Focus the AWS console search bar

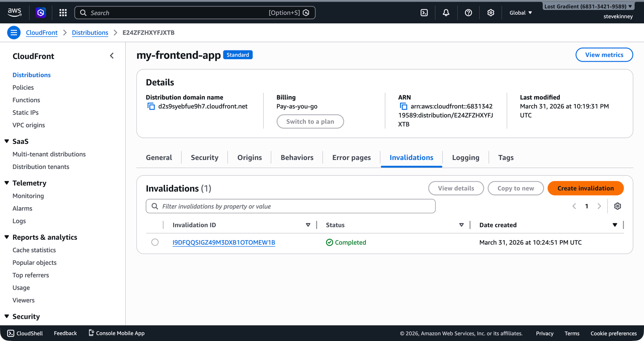195,12
